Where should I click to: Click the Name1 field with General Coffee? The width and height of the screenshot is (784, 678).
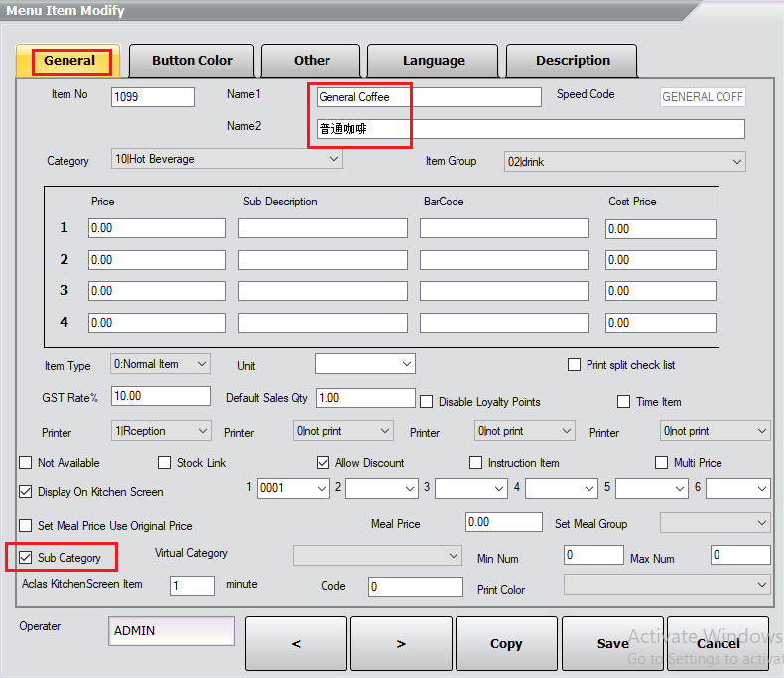(x=429, y=97)
